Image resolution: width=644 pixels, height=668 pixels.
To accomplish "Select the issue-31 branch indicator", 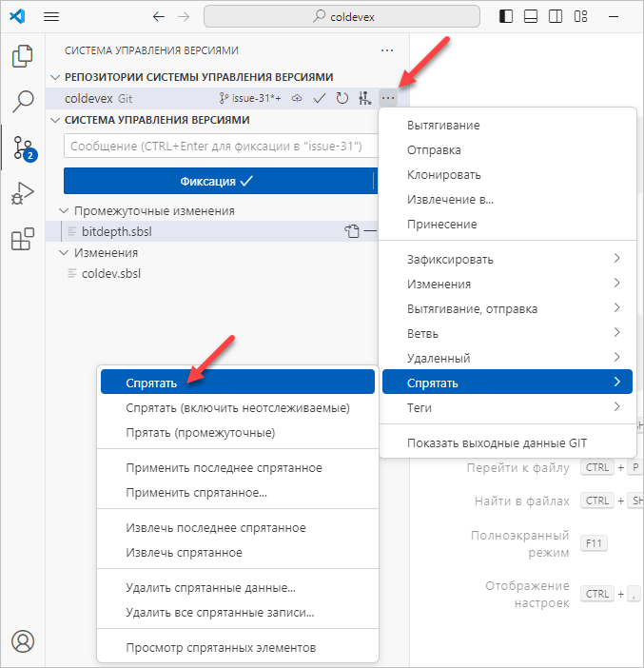I will [x=249, y=98].
